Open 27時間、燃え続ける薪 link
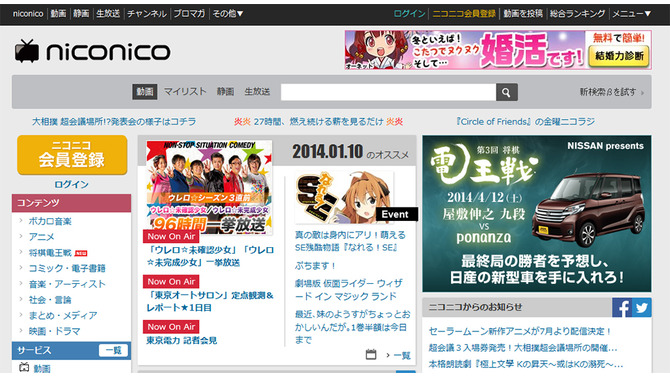 tap(318, 122)
